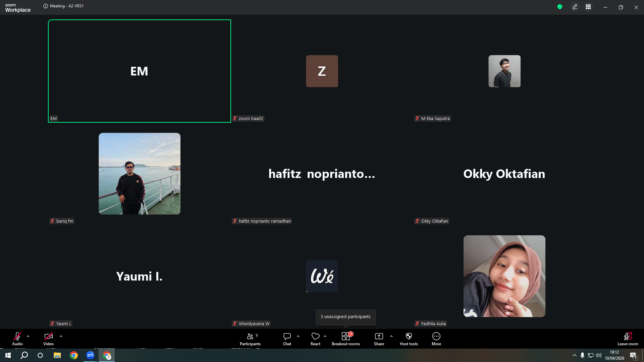Open Breakout rooms management

click(346, 339)
